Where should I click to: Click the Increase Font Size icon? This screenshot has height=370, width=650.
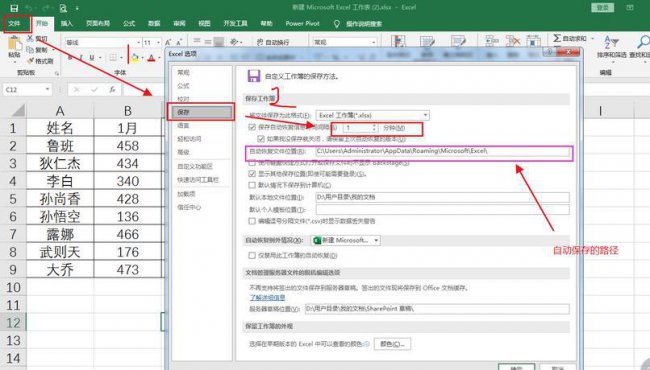168,42
